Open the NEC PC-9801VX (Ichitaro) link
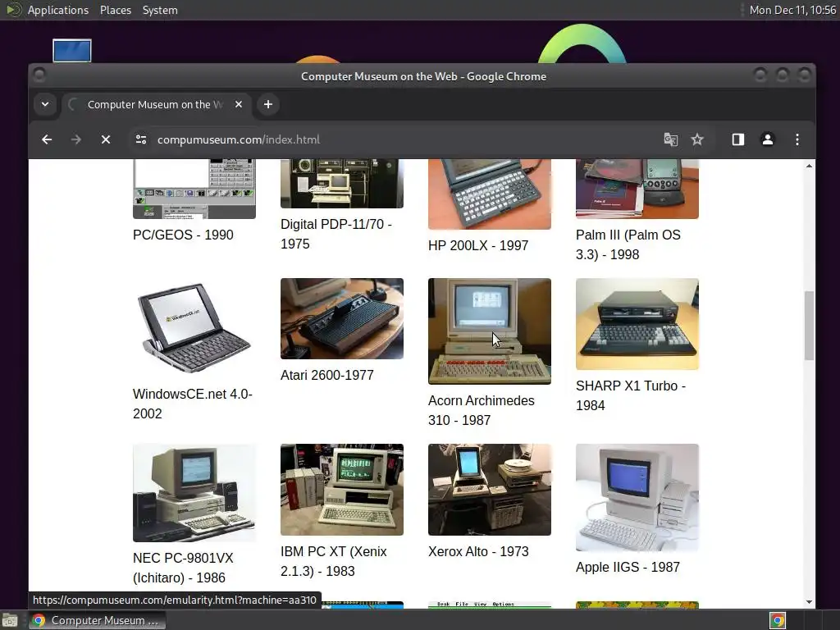This screenshot has width=840, height=630. [183, 568]
